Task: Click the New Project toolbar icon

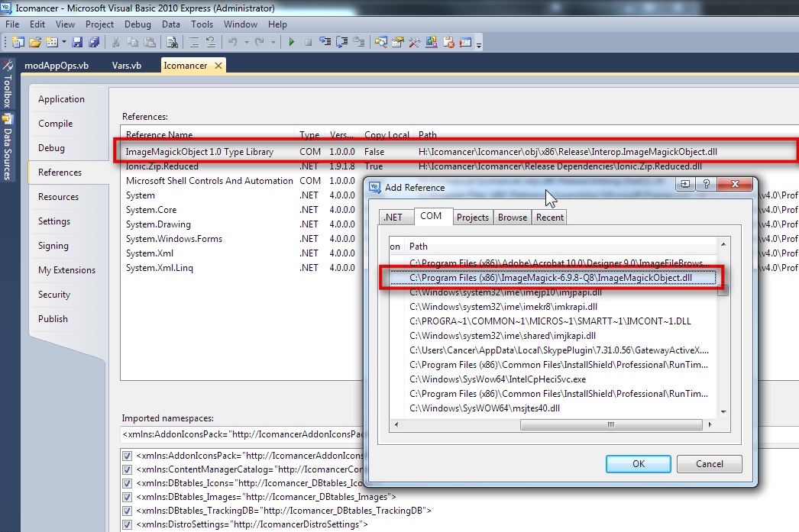Action: point(18,42)
